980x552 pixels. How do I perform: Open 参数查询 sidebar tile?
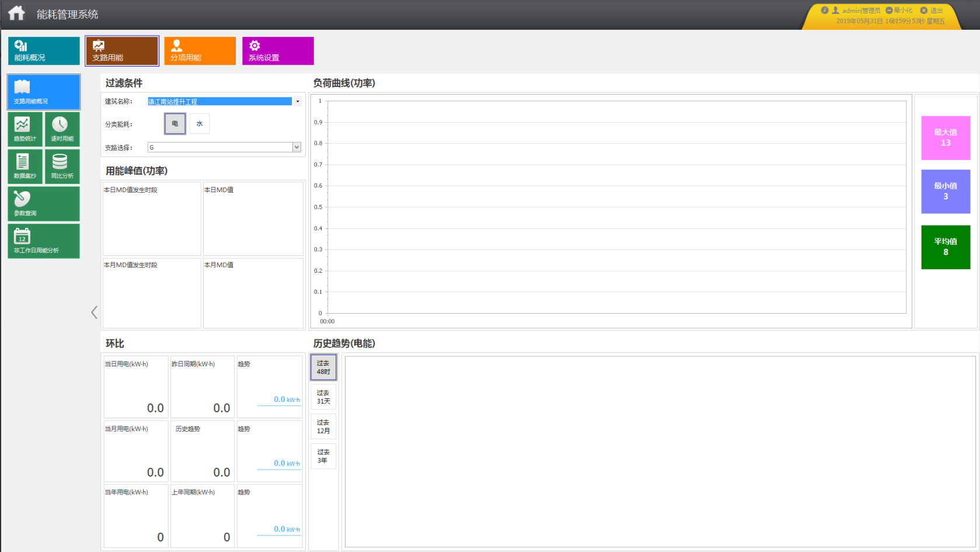pyautogui.click(x=44, y=204)
